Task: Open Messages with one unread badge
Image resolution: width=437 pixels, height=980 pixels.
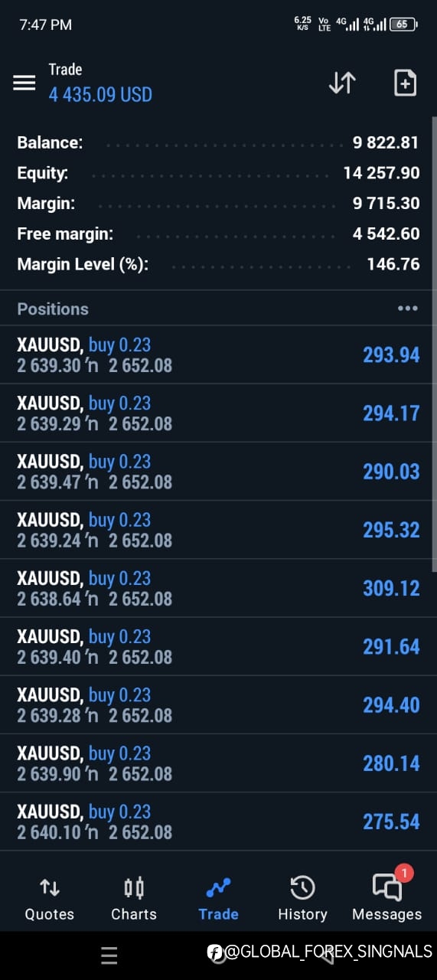Action: tap(387, 898)
